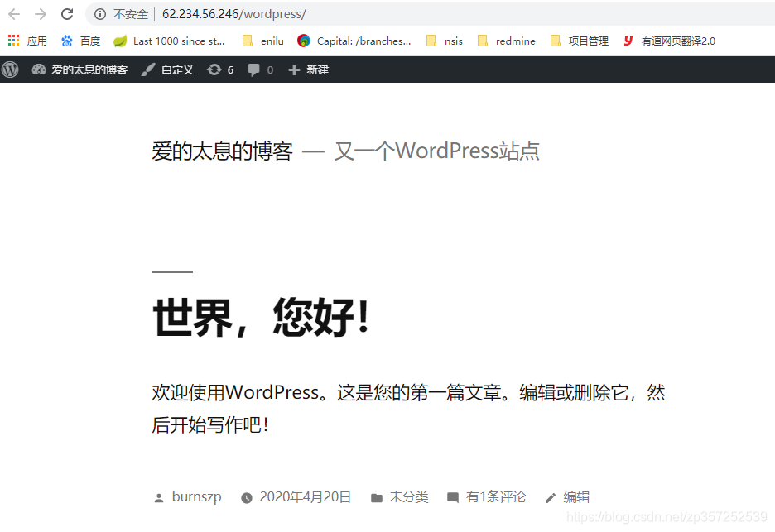The width and height of the screenshot is (775, 532).
Task: Open the 应用 apps grid bookmark
Action: (27, 41)
